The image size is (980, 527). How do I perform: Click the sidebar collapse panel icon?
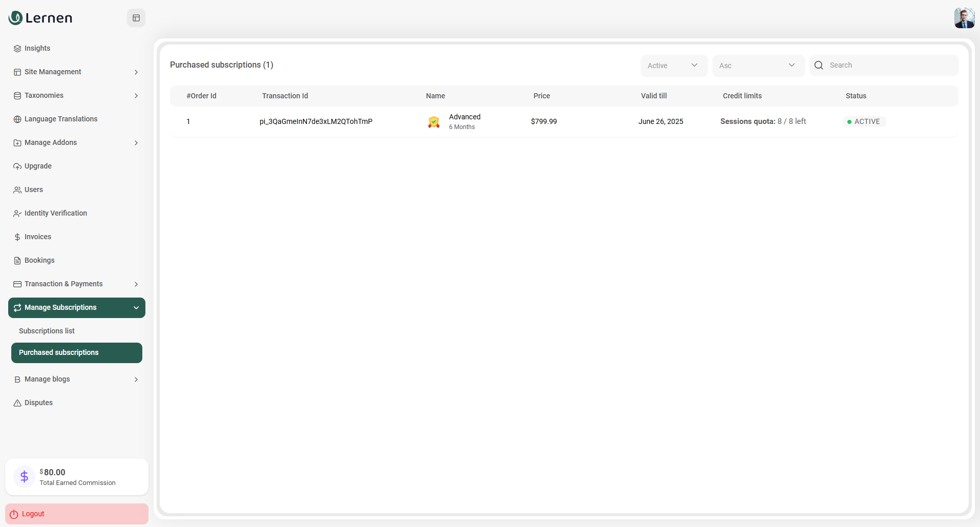pyautogui.click(x=136, y=18)
